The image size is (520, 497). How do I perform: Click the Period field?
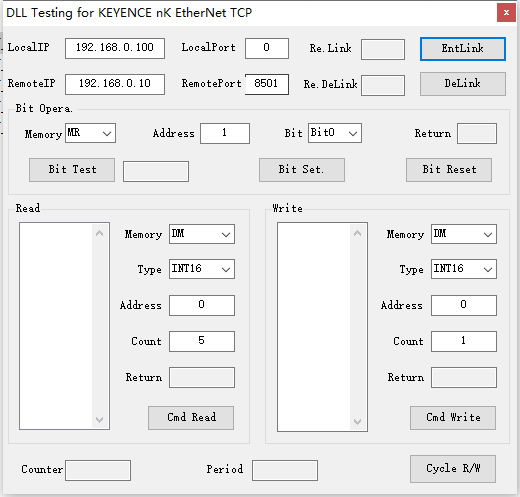click(285, 470)
